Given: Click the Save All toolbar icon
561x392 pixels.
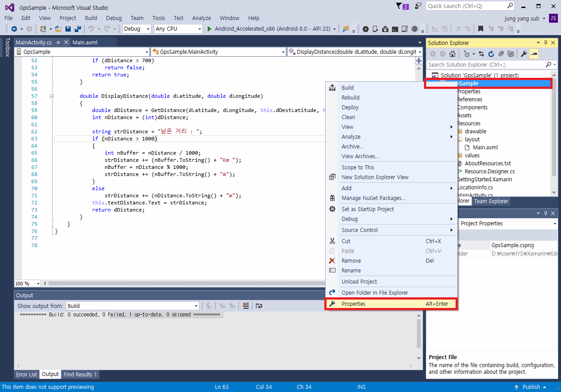Looking at the screenshot, I should [x=78, y=29].
